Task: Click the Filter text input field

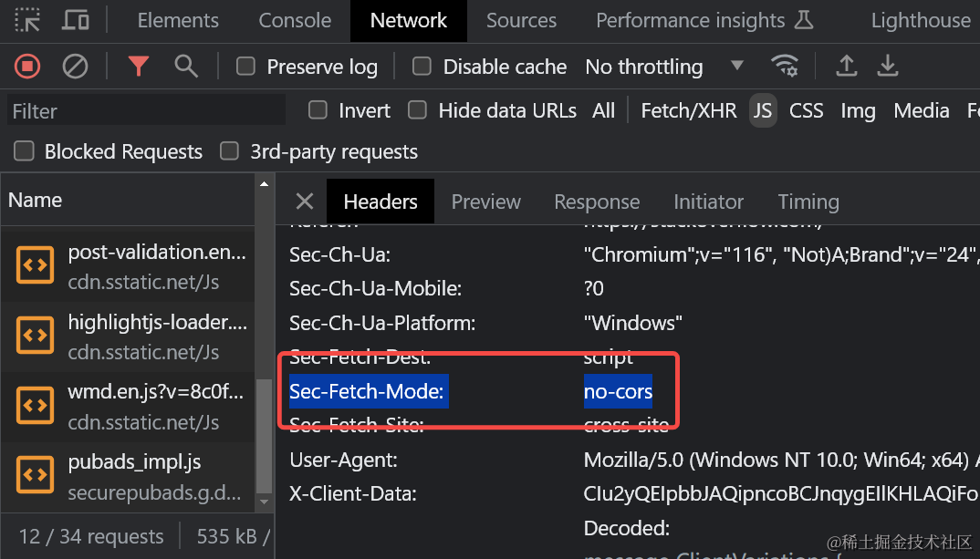Action: tap(146, 111)
